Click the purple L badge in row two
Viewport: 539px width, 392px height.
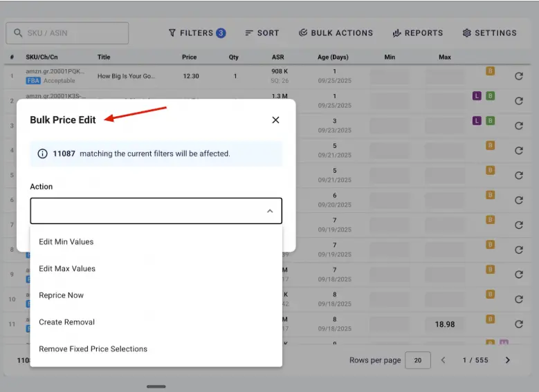click(477, 95)
